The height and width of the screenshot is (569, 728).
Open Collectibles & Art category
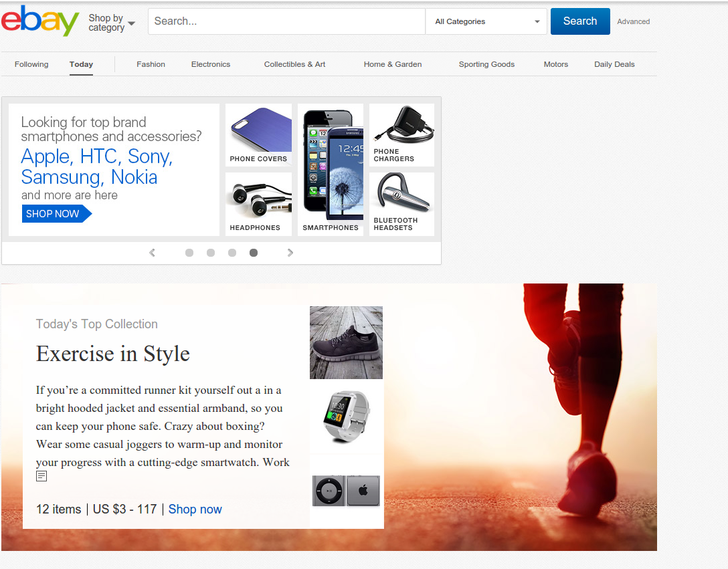click(295, 64)
